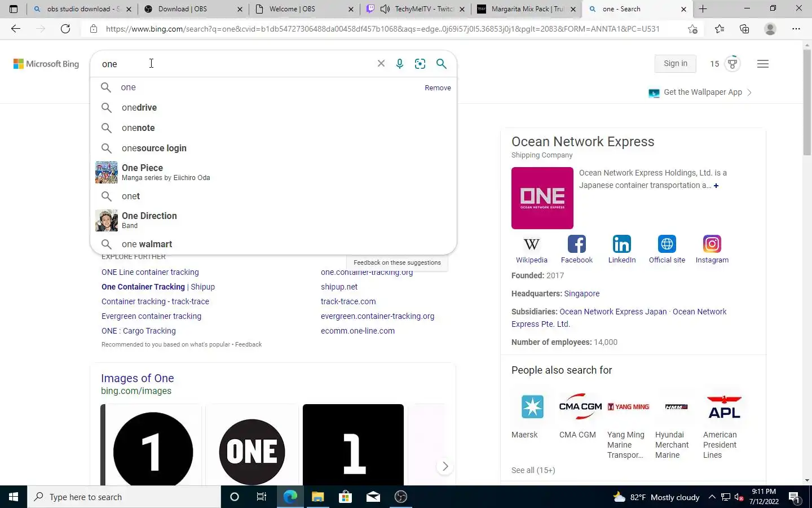
Task: Add this page to favorites
Action: [692, 29]
